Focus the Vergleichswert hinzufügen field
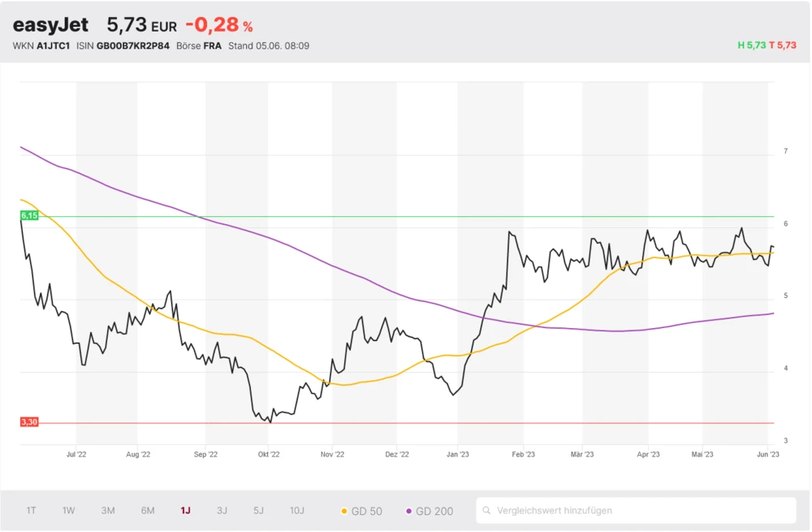Viewport: 812px width, 532px height. (x=641, y=511)
